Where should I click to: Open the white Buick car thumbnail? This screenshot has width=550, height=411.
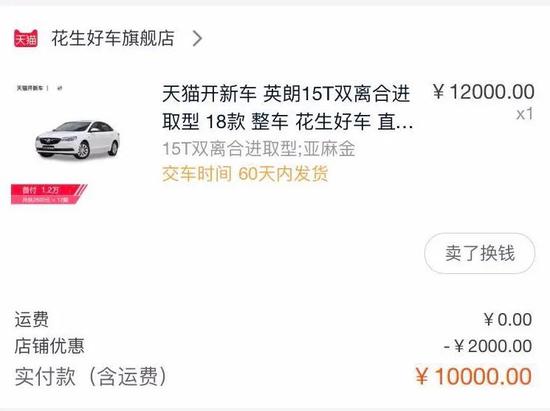point(78,140)
